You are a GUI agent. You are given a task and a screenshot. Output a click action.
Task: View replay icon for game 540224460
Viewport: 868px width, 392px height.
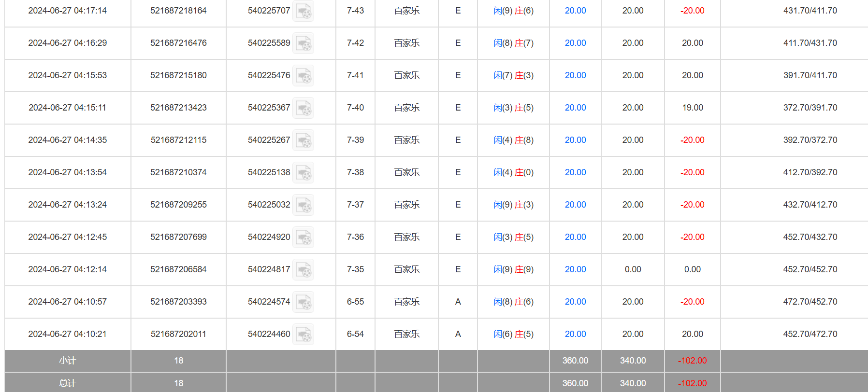tap(304, 335)
